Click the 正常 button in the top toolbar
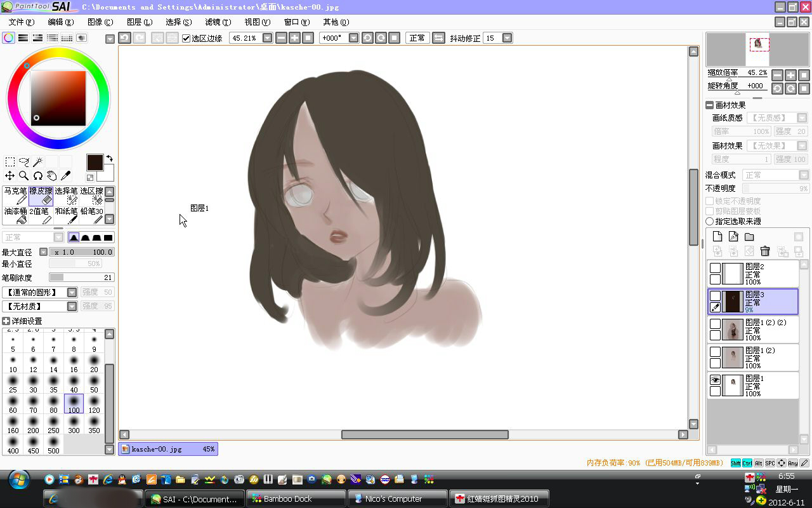This screenshot has width=812, height=508. [417, 38]
